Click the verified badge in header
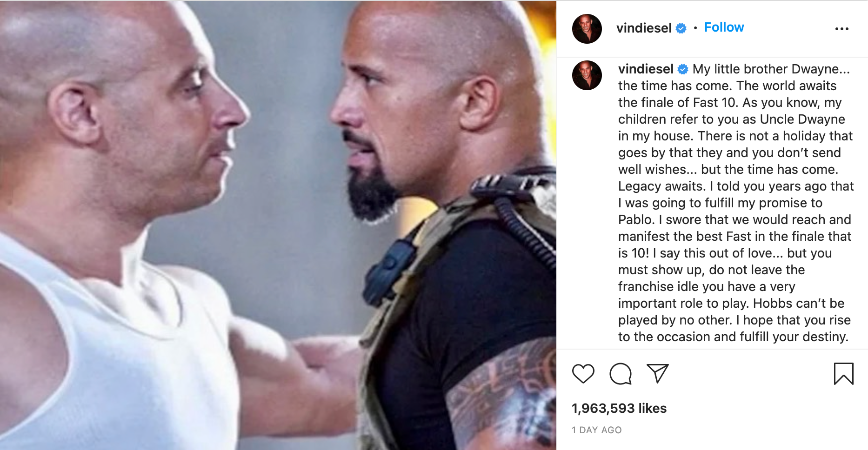Screen dimensions: 868x450 681,28
